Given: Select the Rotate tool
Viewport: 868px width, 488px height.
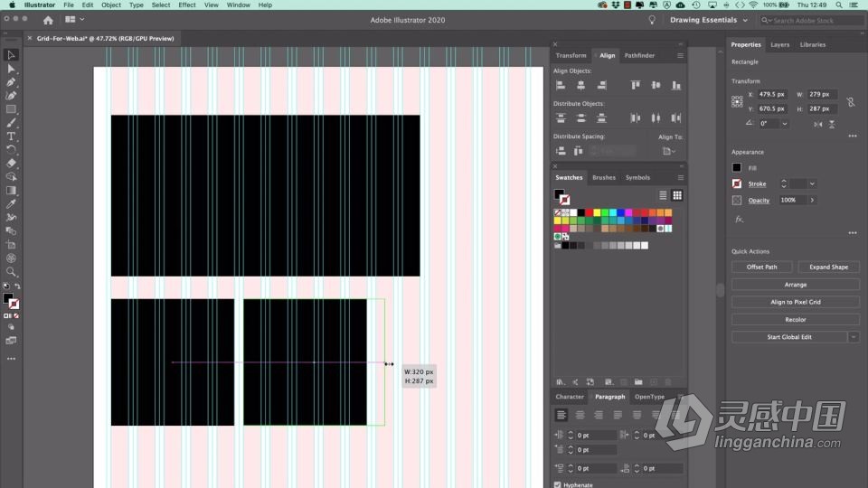Looking at the screenshot, I should (11, 150).
